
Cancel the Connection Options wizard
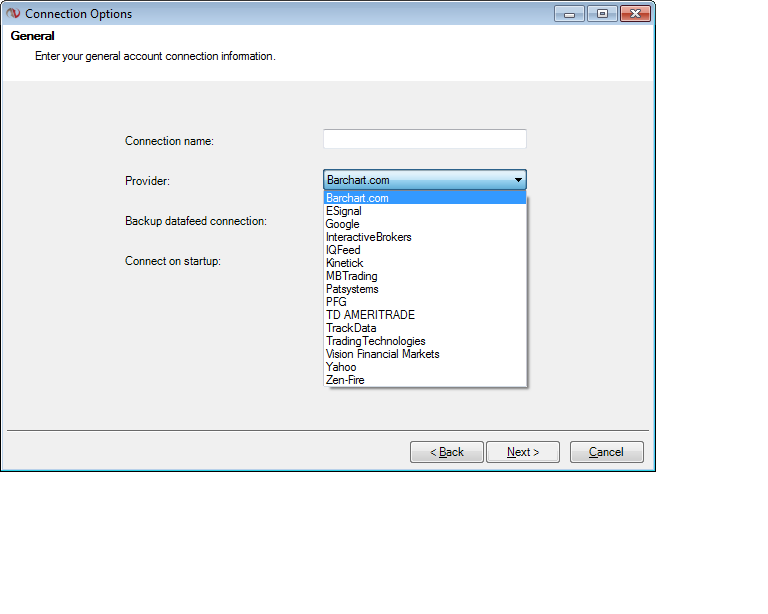pos(606,452)
